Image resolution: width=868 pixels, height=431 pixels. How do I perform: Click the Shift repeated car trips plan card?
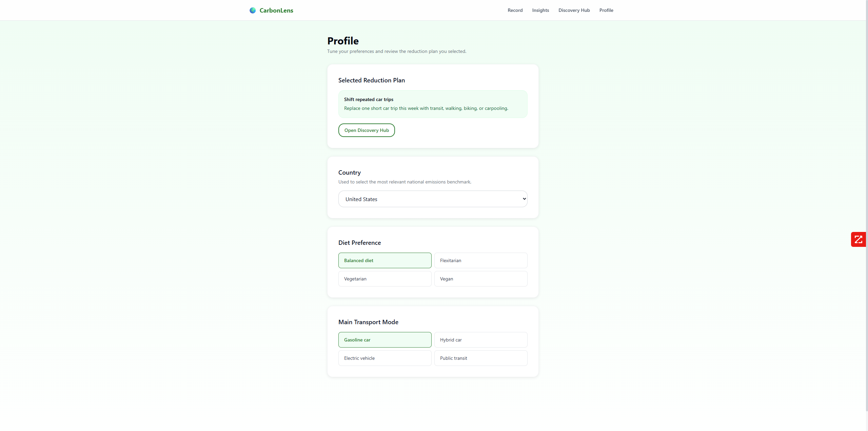point(433,104)
